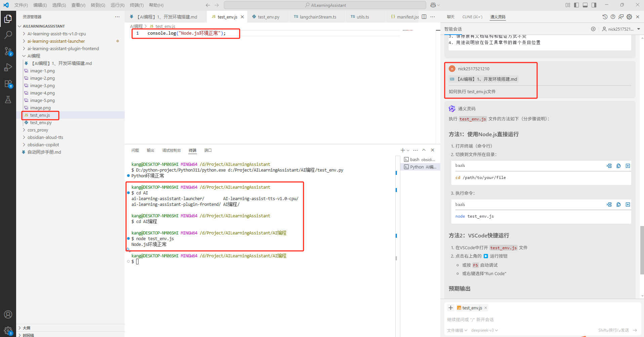This screenshot has width=644, height=337.
Task: Click the Go Forward arrow in title bar
Action: click(x=216, y=5)
